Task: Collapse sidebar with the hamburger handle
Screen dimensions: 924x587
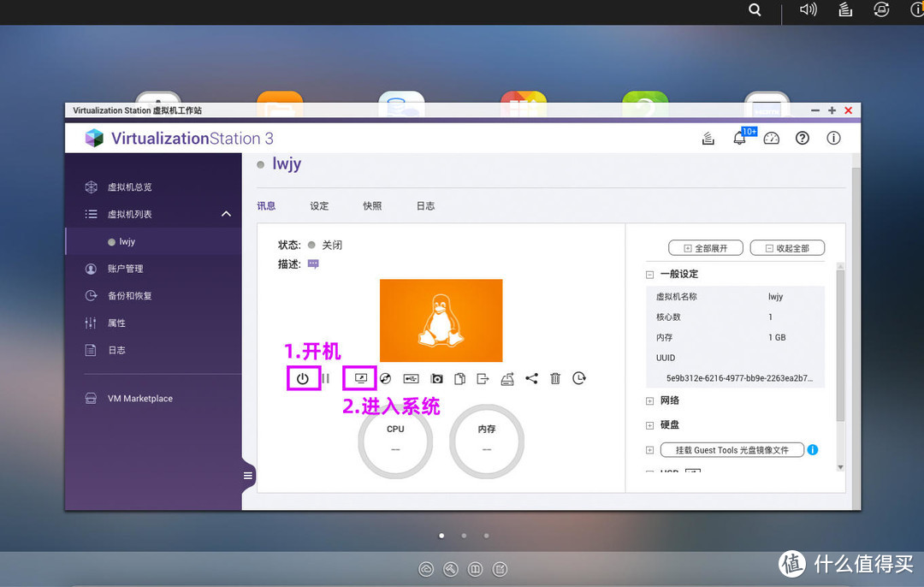Action: point(248,476)
